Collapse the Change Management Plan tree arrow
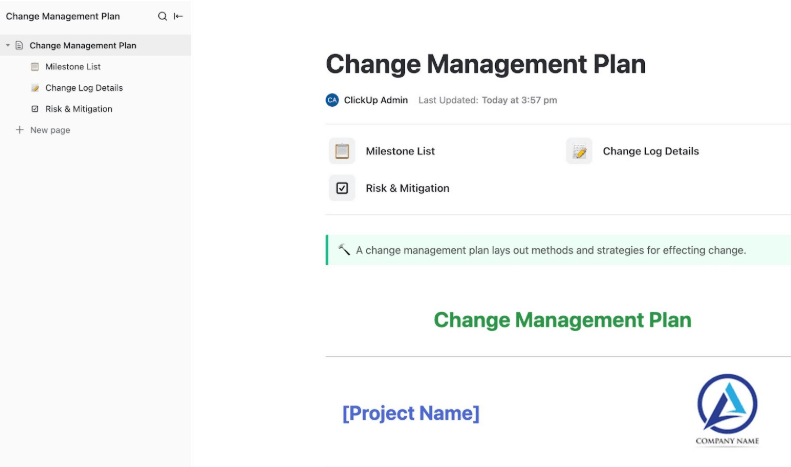The height and width of the screenshot is (467, 791). click(x=8, y=45)
